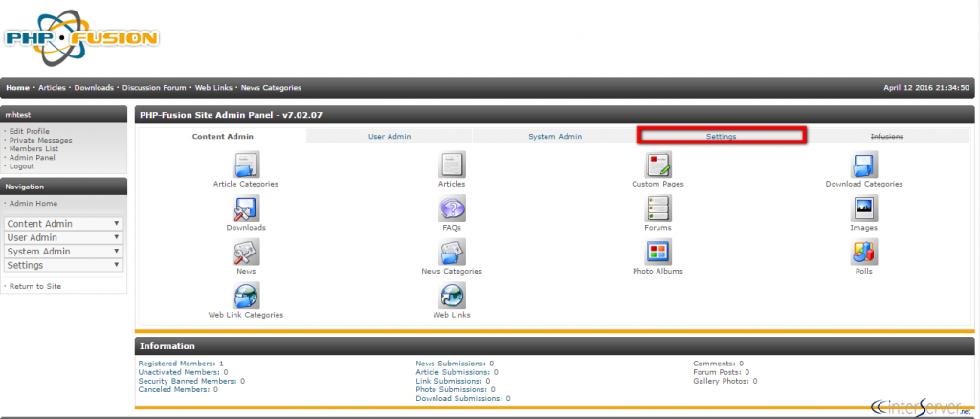Click the Unactivated Members: 0 entry
This screenshot has width=980, height=419.
183,371
